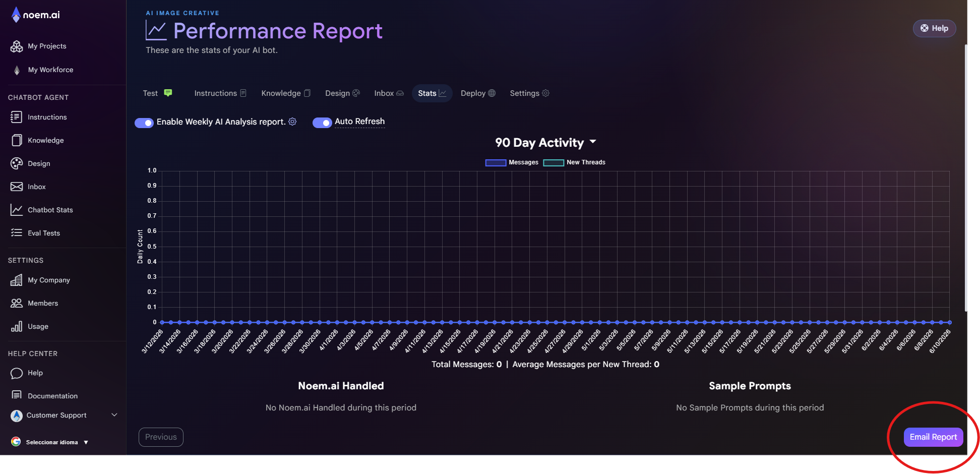Switch to the Settings tab
The image size is (980, 474).
tap(529, 93)
